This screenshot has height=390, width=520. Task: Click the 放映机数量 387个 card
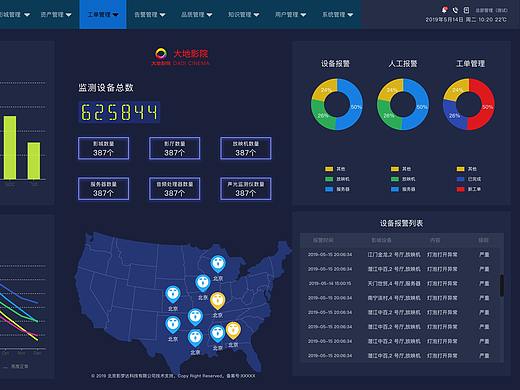click(x=246, y=148)
